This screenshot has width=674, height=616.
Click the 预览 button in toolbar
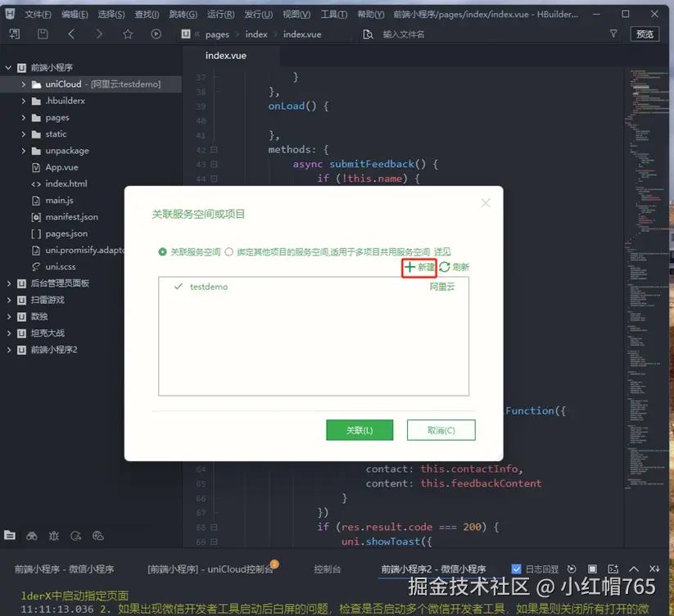click(x=645, y=34)
